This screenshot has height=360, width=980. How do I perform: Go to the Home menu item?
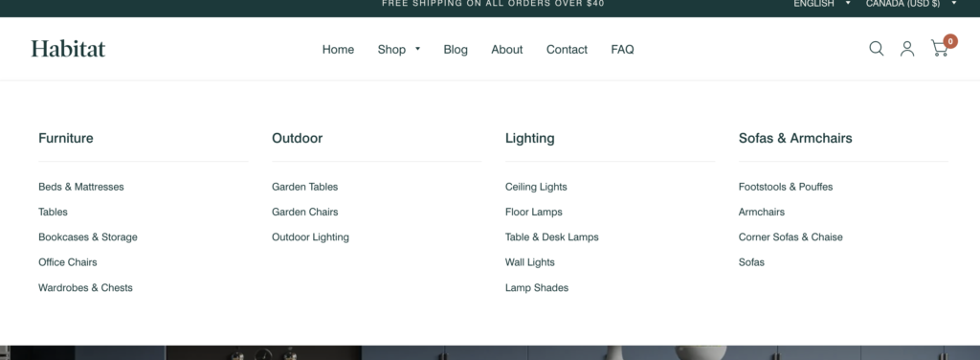coord(338,50)
